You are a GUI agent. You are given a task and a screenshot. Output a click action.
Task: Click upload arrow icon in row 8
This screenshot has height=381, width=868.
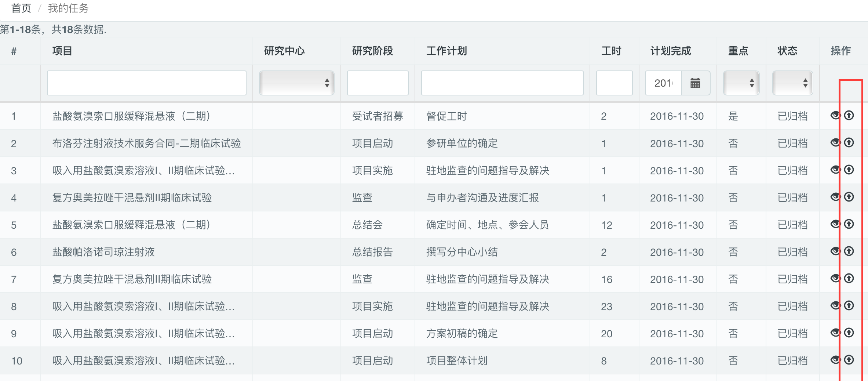(x=849, y=306)
